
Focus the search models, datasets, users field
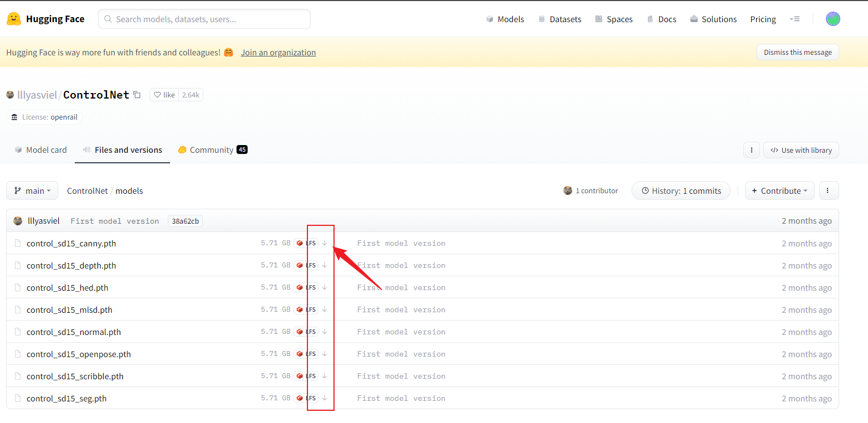204,19
